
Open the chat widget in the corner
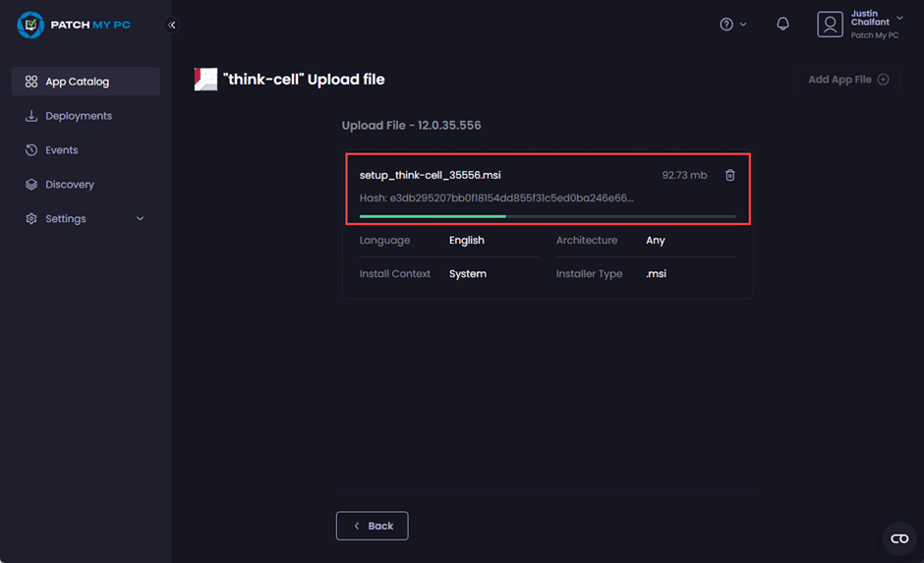[x=898, y=538]
